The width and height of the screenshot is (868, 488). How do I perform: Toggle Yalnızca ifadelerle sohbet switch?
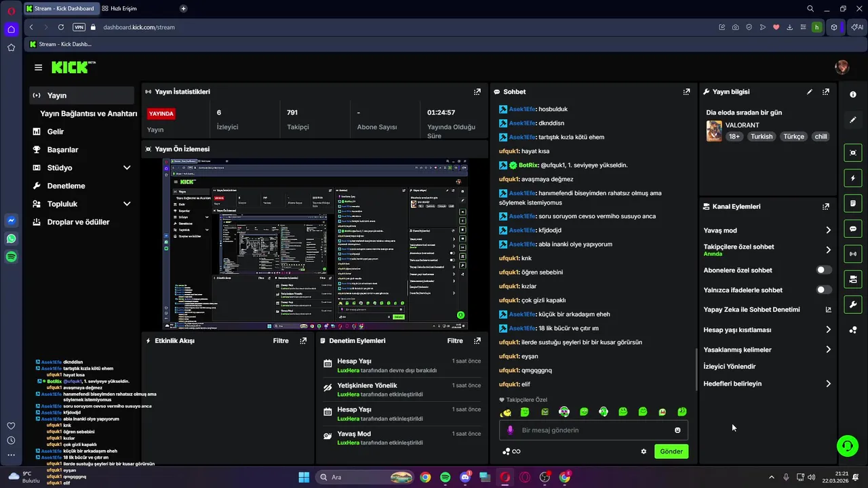[x=823, y=290]
